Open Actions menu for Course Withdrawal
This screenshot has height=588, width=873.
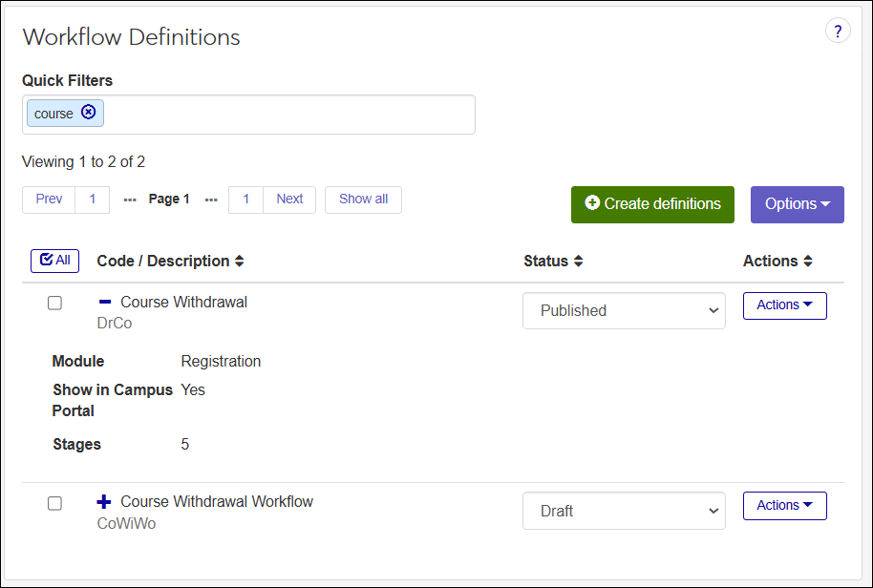point(784,305)
